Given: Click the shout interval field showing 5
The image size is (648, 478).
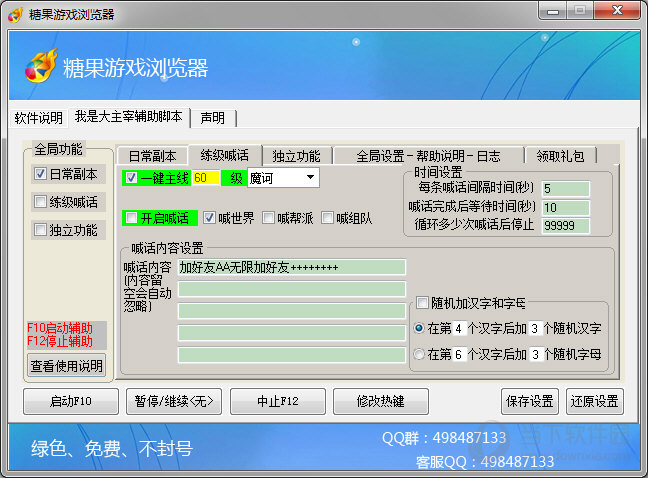Looking at the screenshot, I should (565, 189).
